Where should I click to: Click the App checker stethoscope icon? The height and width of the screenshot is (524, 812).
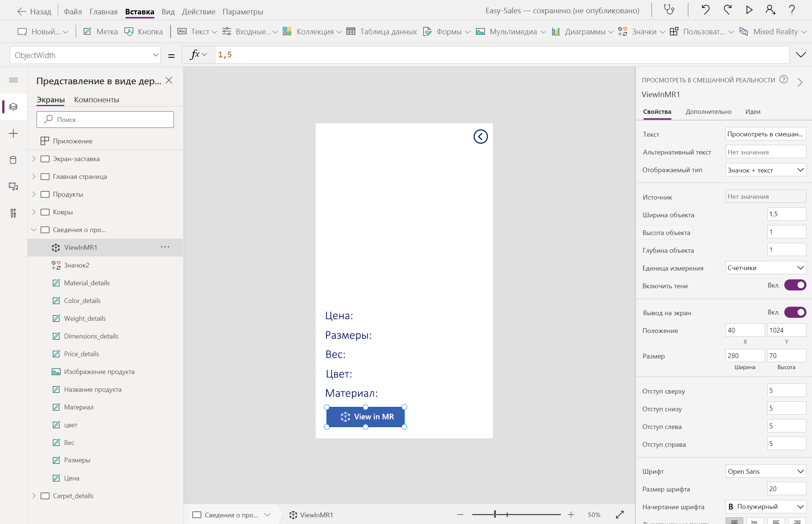pos(669,10)
